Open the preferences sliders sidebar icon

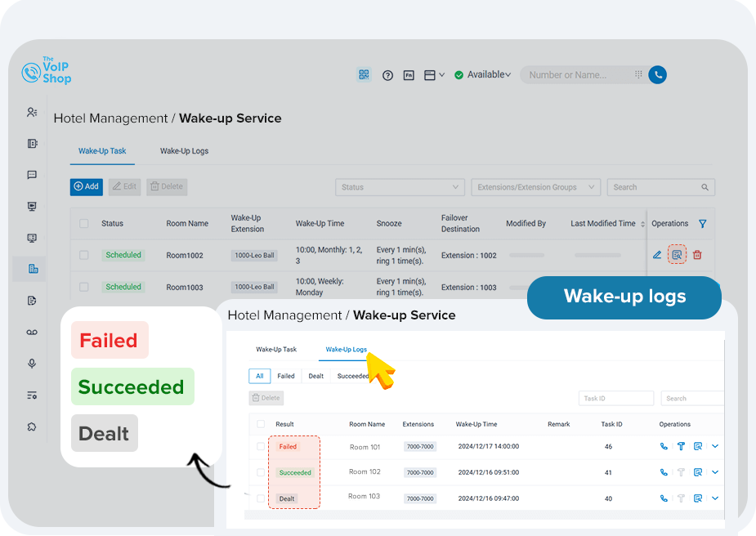(32, 395)
